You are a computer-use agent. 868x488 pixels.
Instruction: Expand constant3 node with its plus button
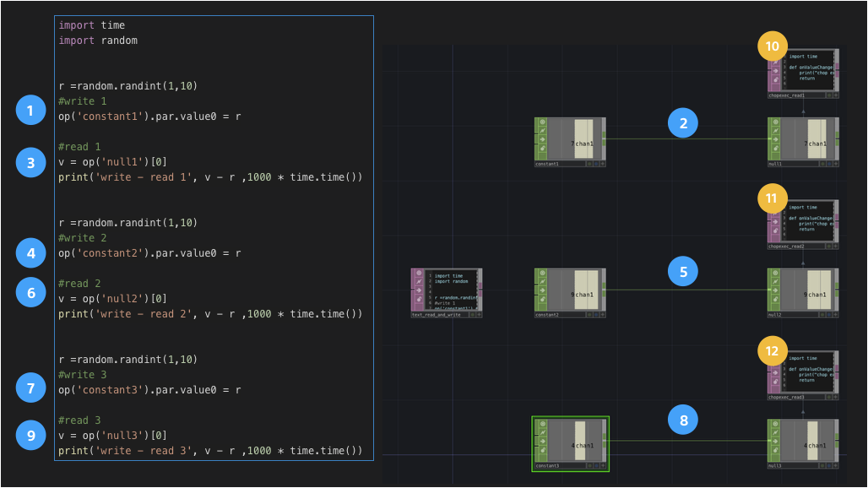click(601, 464)
